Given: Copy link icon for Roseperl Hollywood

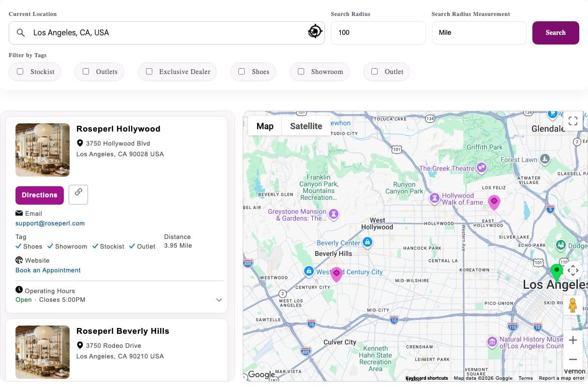Looking at the screenshot, I should [x=78, y=194].
